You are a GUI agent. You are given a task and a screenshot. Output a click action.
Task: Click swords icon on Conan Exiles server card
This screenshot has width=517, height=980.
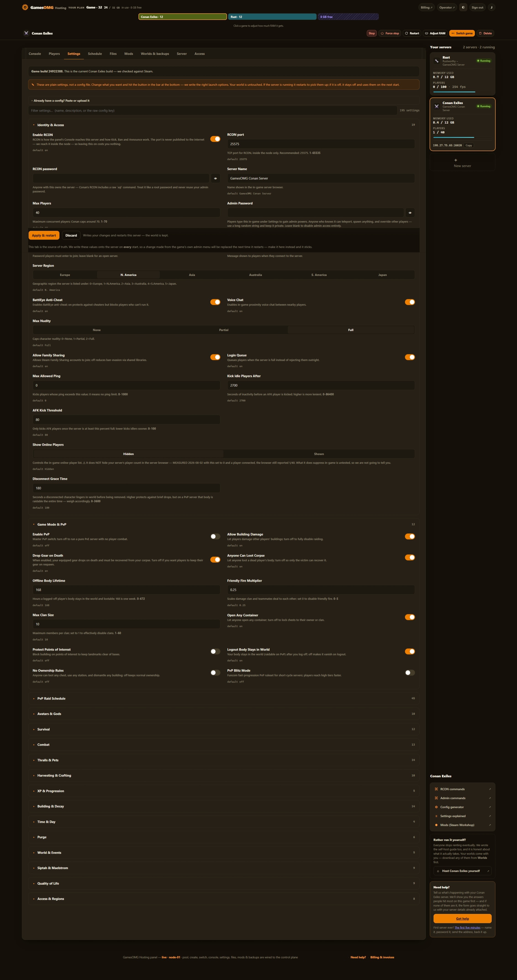tap(437, 106)
